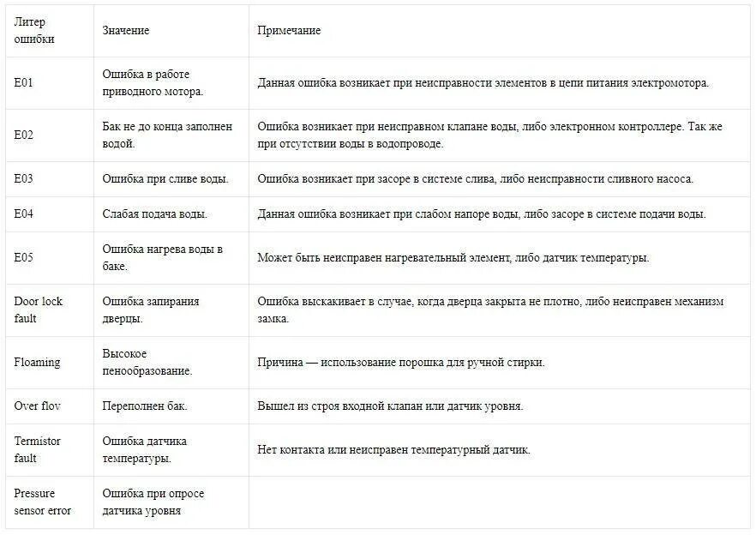
Task: Click the E01 error code cell
Action: pos(50,83)
